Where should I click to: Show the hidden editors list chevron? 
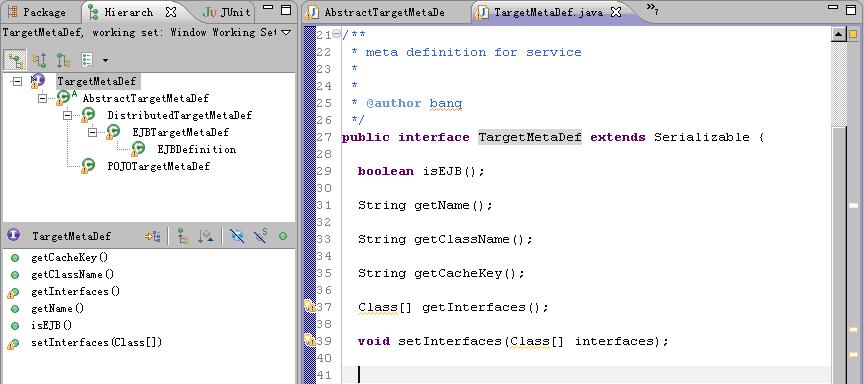pyautogui.click(x=652, y=8)
